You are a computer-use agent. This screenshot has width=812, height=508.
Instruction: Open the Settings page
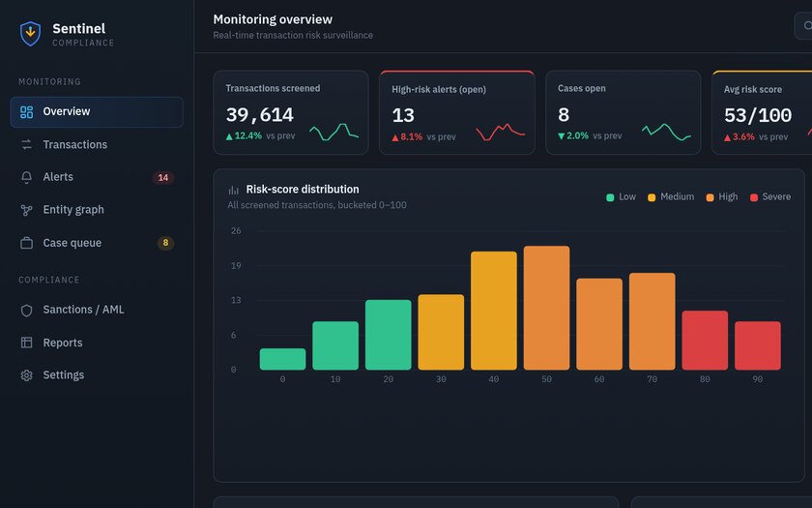tap(97, 375)
